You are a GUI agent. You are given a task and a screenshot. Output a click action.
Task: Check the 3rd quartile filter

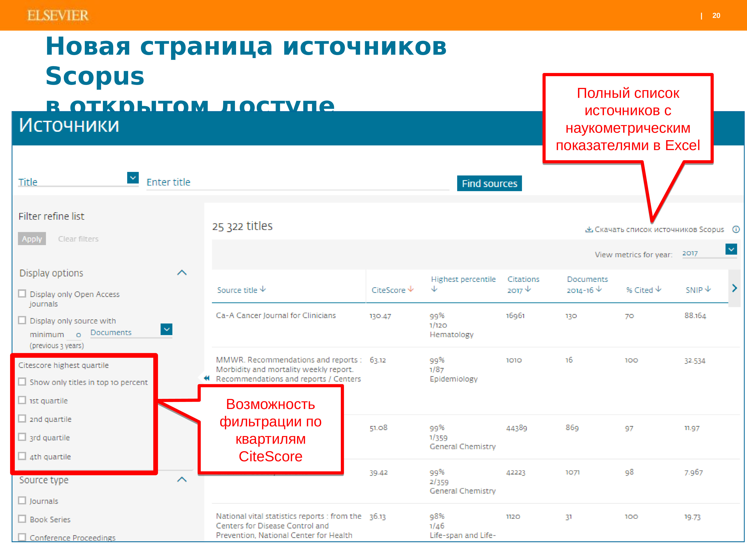22,437
